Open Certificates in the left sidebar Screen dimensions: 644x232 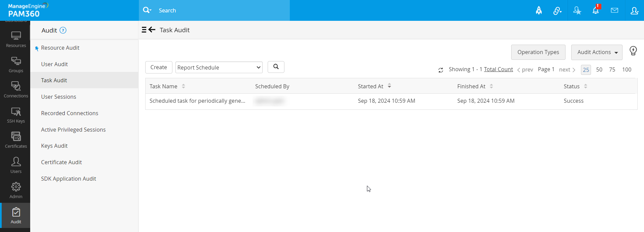tap(16, 140)
